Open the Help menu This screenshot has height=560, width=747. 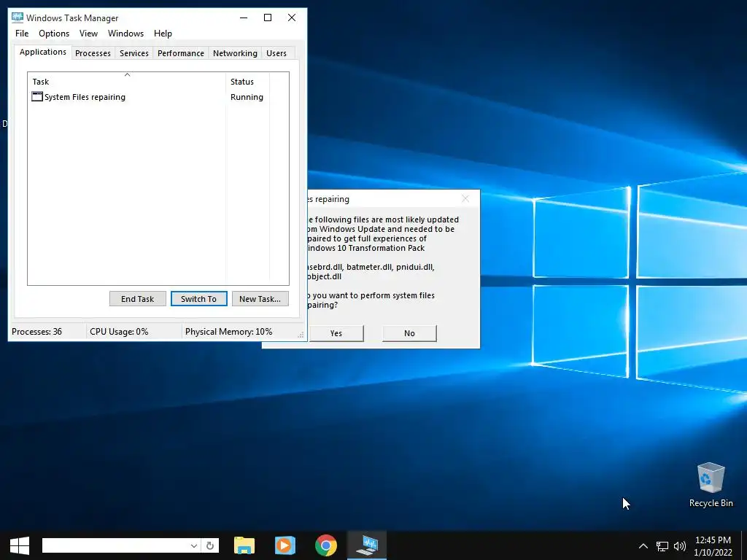[x=163, y=34]
